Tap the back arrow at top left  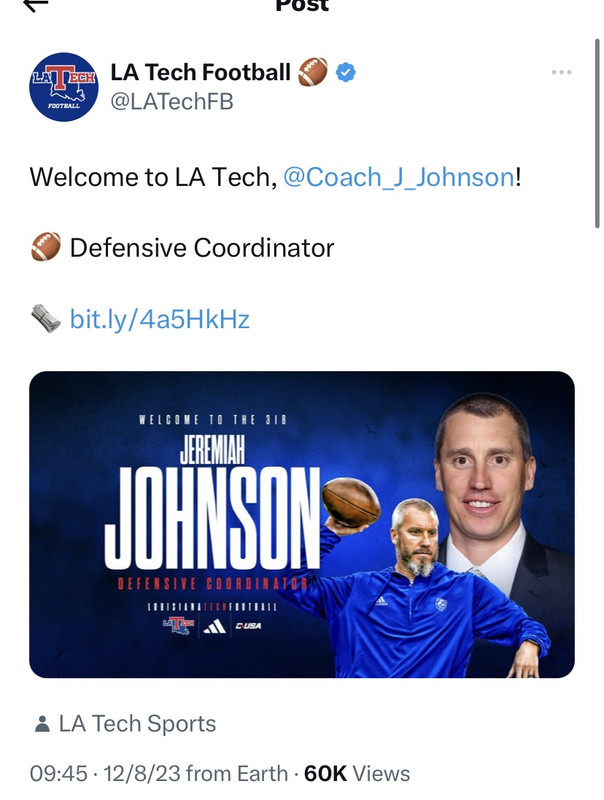coord(36,5)
